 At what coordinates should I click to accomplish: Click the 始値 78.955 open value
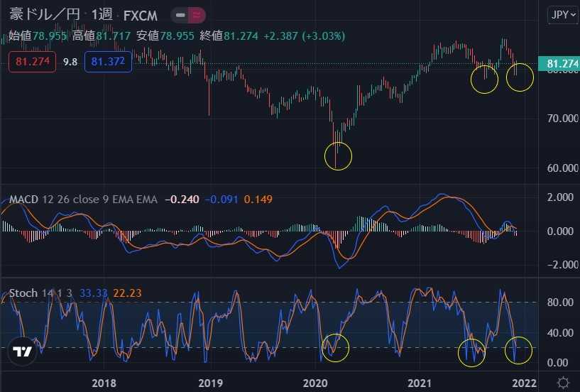[x=38, y=36]
